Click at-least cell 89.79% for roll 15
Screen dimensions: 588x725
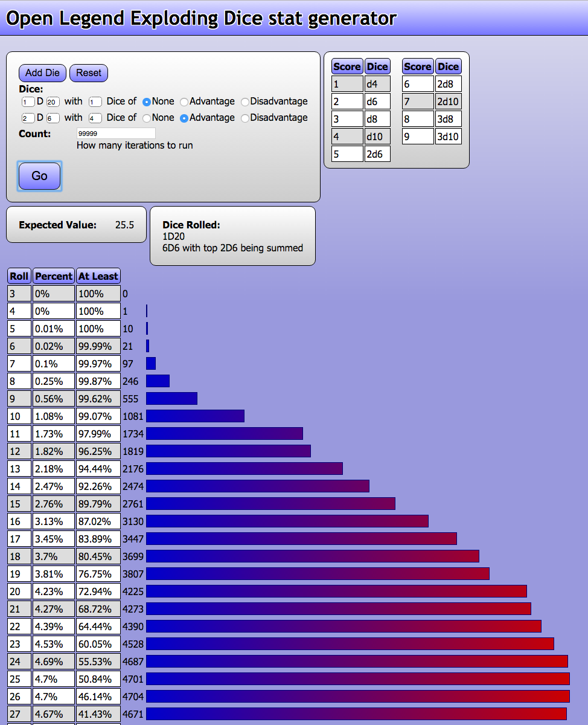pos(98,504)
